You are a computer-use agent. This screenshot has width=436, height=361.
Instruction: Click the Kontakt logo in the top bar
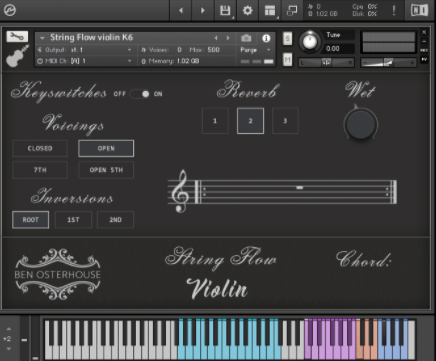(x=10, y=10)
